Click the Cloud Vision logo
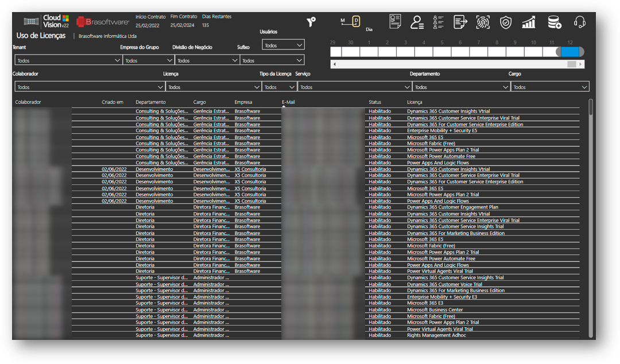620x364 pixels. [x=46, y=21]
